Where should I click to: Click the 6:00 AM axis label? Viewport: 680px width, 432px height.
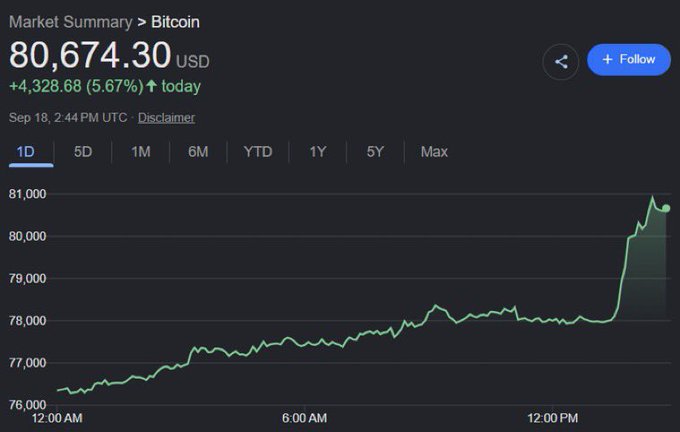304,418
